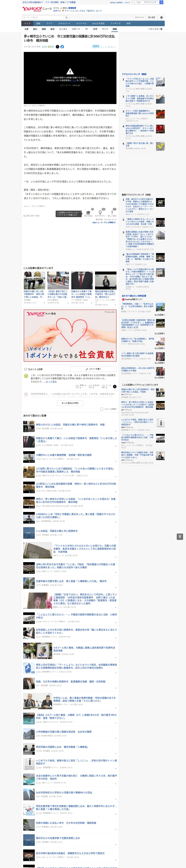The height and width of the screenshot is (868, 186).
Task: Select the ランキング navigation tab
Action: [115, 24]
